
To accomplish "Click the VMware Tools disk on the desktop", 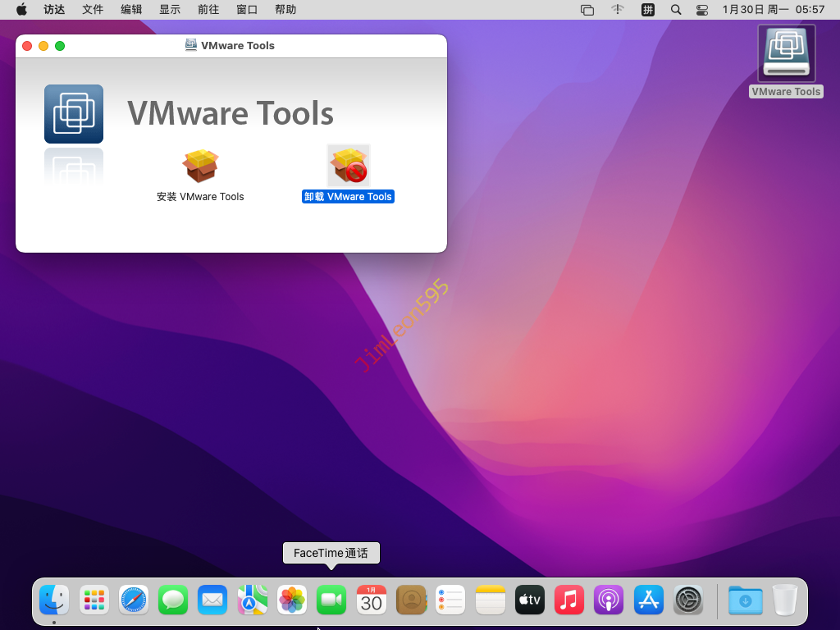I will [786, 54].
